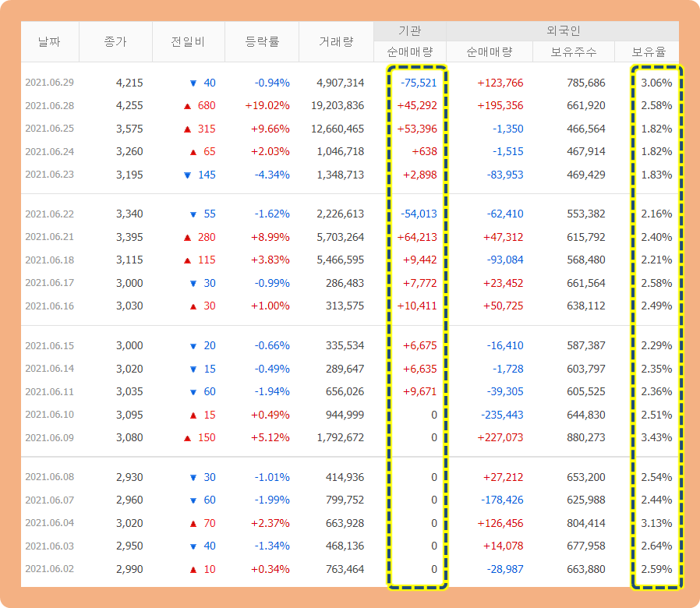This screenshot has width=700, height=608.
Task: Click foreign net value +123,766
Action: (500, 83)
